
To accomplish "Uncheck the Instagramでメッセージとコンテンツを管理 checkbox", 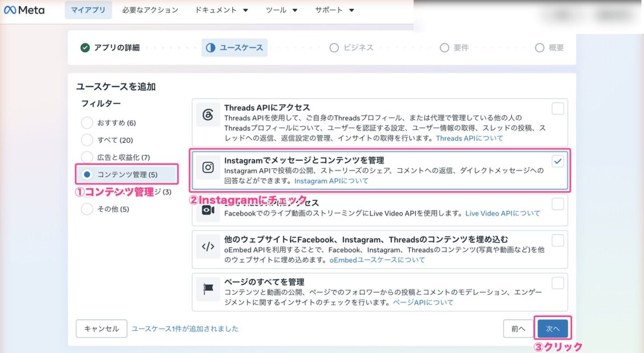I will [x=558, y=161].
